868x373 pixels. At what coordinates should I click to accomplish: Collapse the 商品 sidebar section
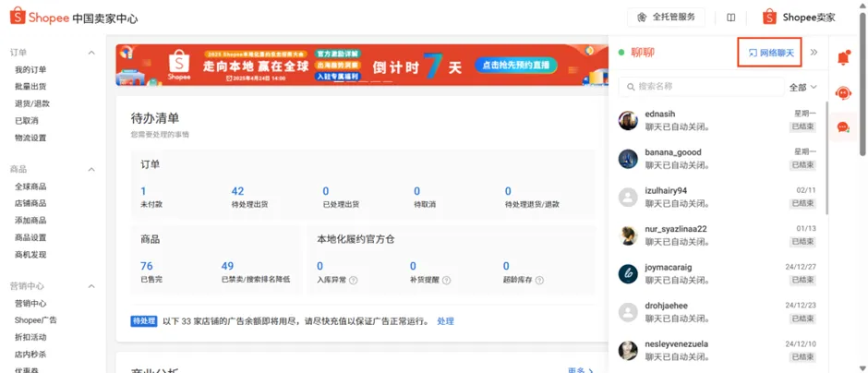[92, 169]
